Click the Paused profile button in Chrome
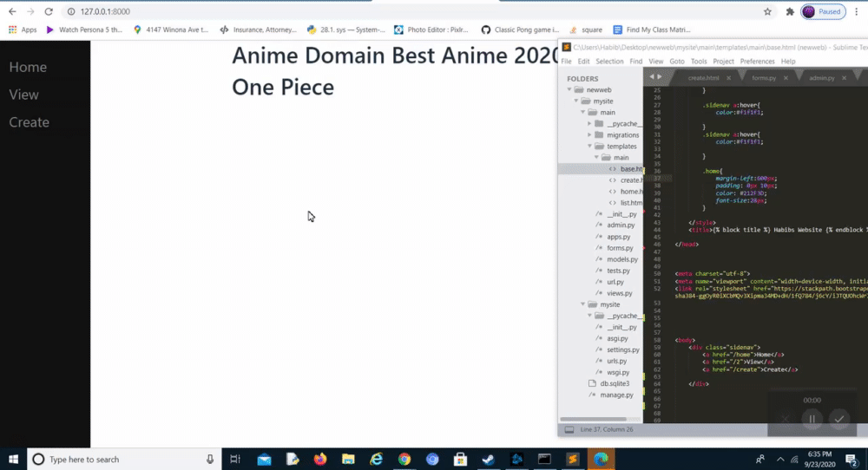The image size is (868, 470). [x=823, y=11]
